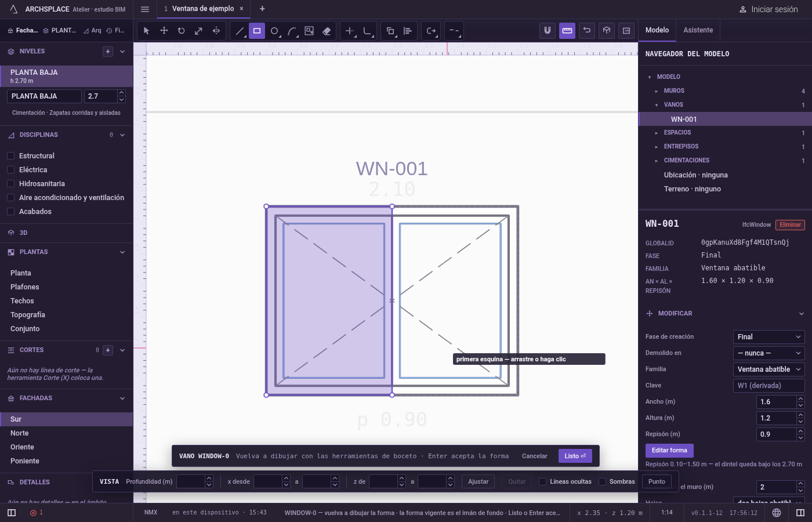Viewport: 812px width, 522px height.
Task: Increase the Ancho value stepper
Action: point(800,399)
